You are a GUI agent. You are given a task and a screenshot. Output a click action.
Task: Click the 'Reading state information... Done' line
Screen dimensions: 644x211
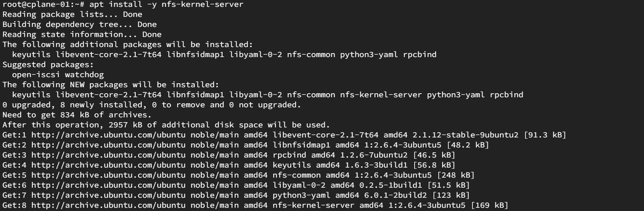coord(82,35)
